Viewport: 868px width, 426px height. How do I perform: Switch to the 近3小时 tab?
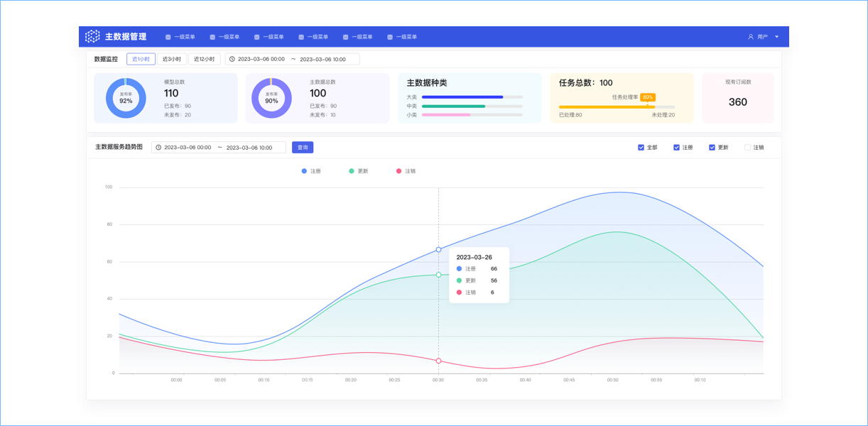[172, 59]
